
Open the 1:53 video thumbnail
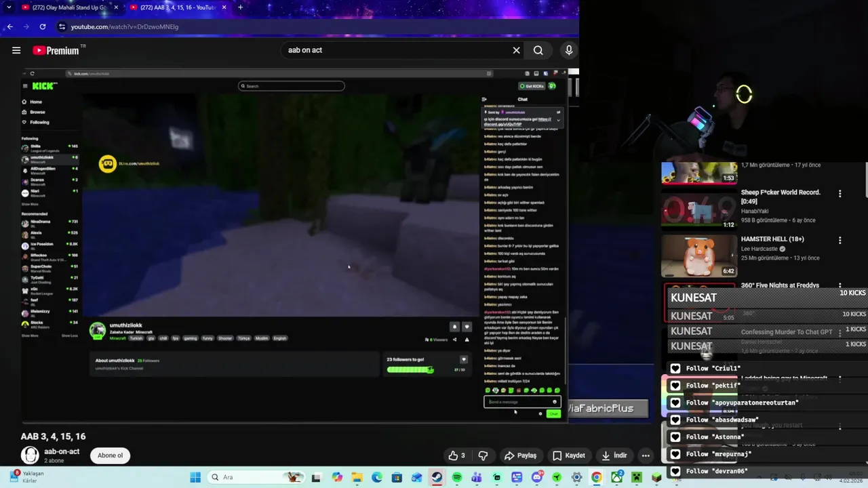pyautogui.click(x=699, y=173)
